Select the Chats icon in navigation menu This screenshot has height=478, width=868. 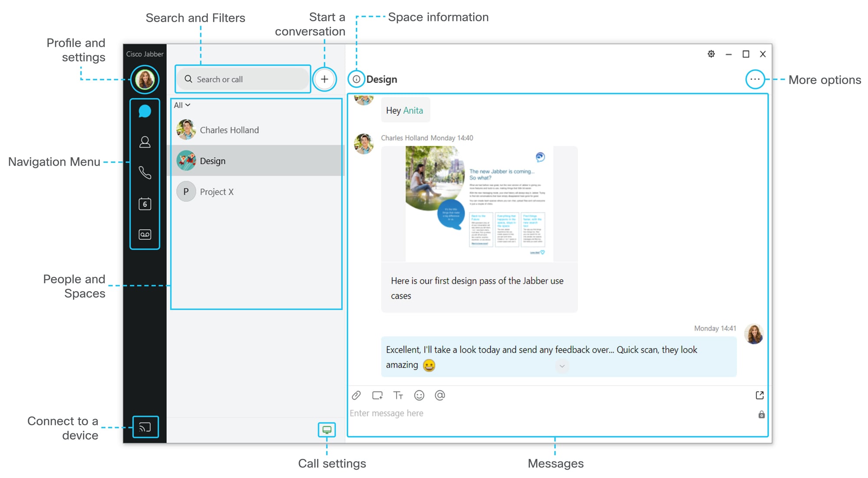(x=145, y=112)
